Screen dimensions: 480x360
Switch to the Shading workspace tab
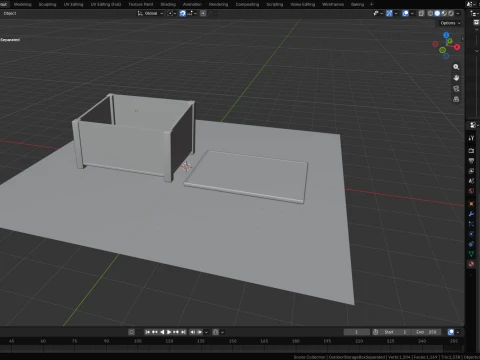click(x=168, y=4)
